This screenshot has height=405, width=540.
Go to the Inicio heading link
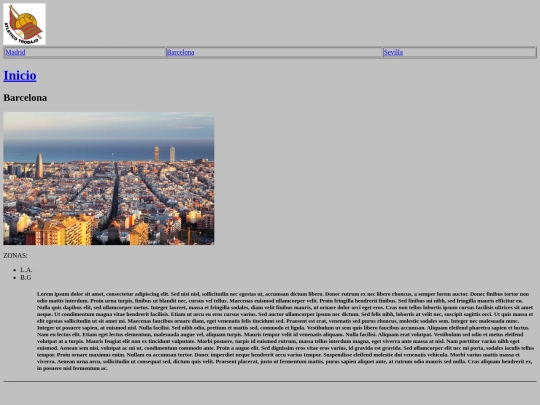click(x=20, y=76)
